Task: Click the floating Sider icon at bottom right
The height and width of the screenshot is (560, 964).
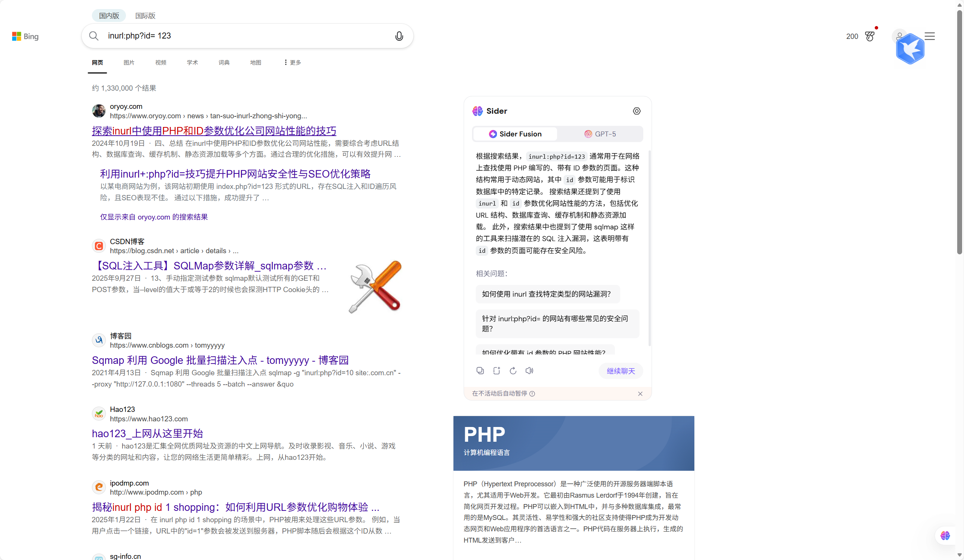Action: pyautogui.click(x=945, y=535)
